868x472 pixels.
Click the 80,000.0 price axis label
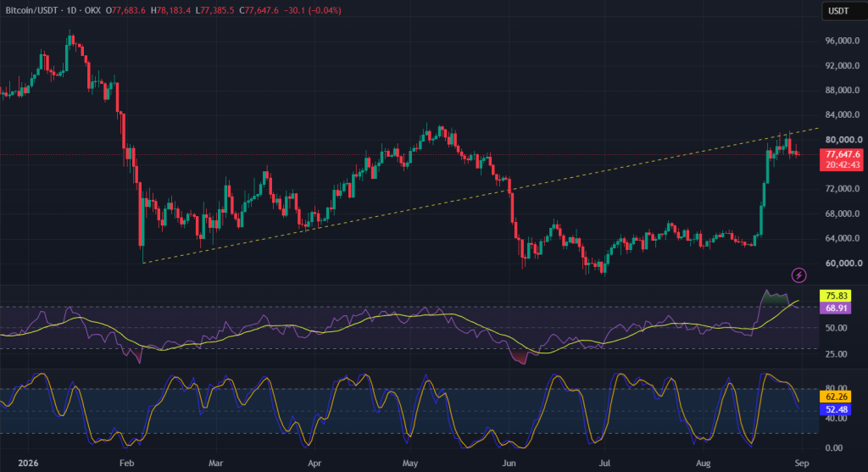point(843,140)
